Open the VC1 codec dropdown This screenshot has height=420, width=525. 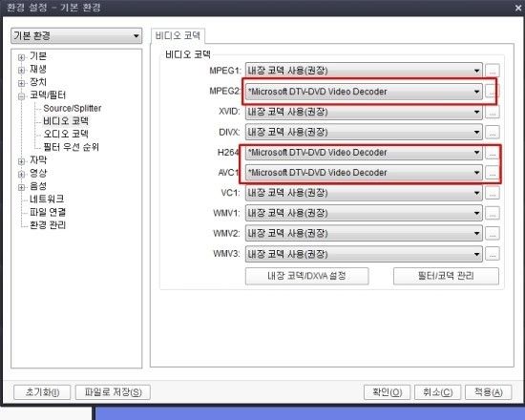tap(364, 193)
